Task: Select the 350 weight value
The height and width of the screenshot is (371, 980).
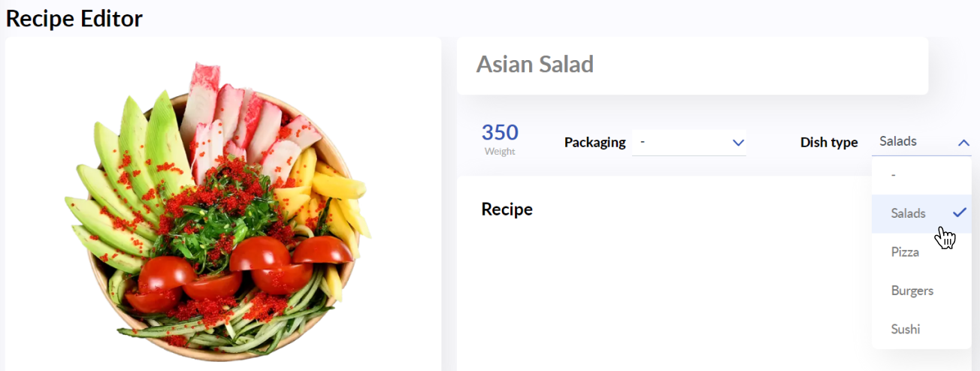Action: coord(500,133)
